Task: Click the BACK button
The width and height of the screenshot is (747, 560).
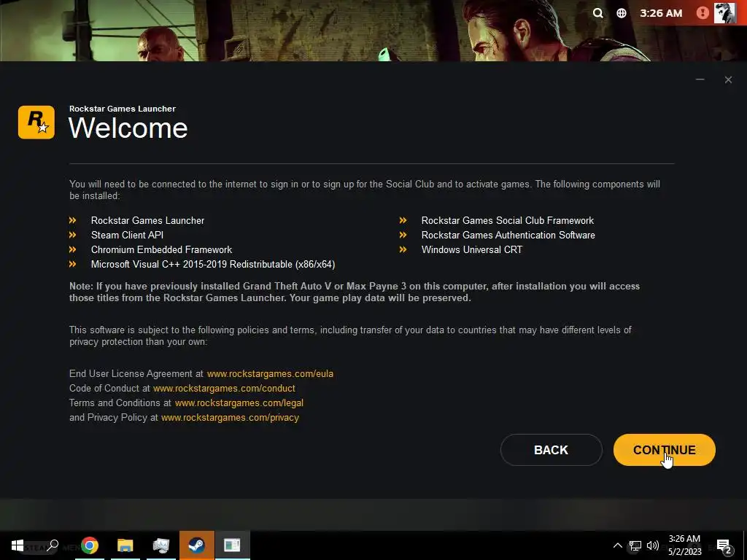Action: [x=551, y=449]
